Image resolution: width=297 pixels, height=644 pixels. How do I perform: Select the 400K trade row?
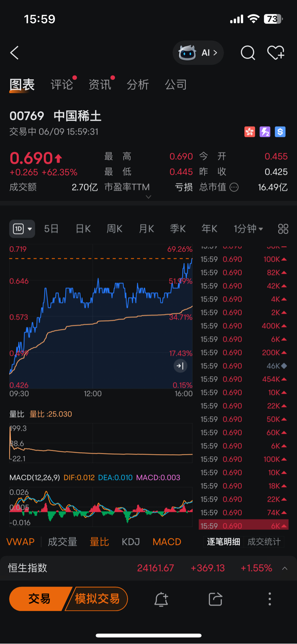244,326
